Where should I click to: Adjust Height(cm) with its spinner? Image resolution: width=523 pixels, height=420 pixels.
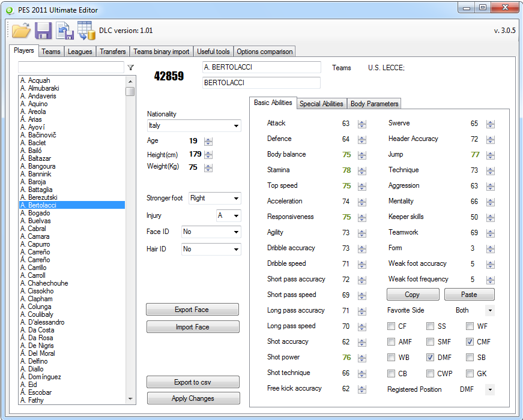(208, 155)
